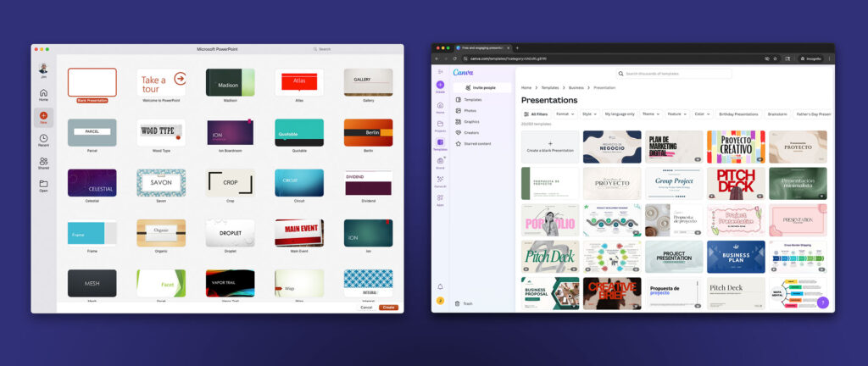Image resolution: width=868 pixels, height=366 pixels.
Task: Select the New icon in PowerPoint sidebar
Action: pyautogui.click(x=43, y=117)
